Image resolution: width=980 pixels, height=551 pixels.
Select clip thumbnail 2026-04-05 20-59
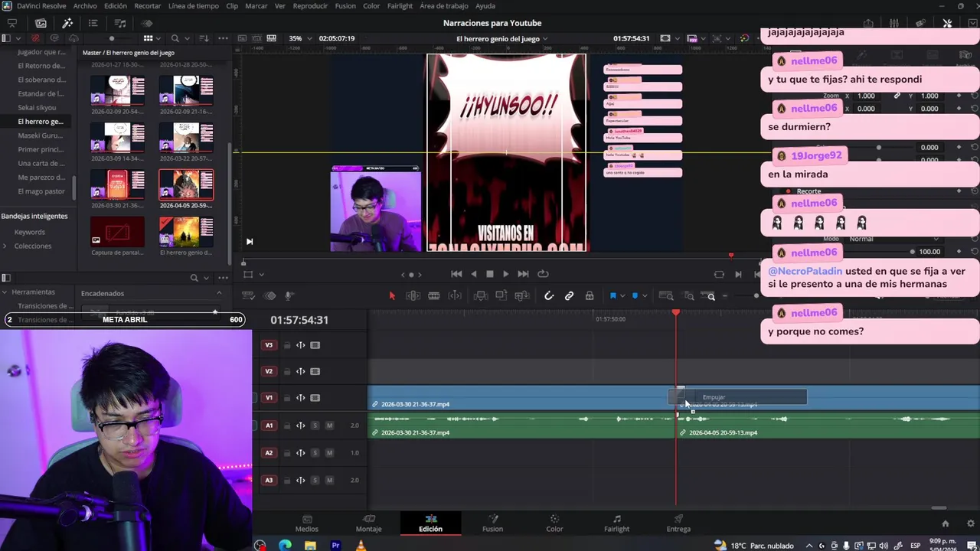click(186, 184)
